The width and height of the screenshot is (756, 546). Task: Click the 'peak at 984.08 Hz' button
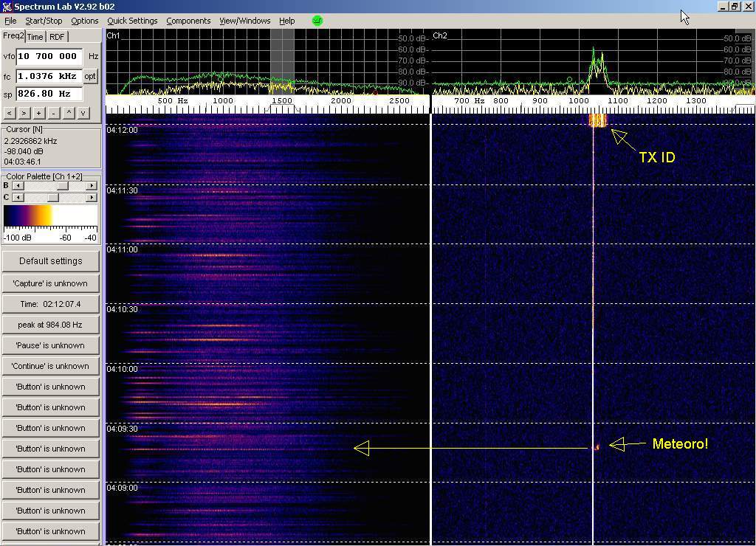(x=50, y=325)
